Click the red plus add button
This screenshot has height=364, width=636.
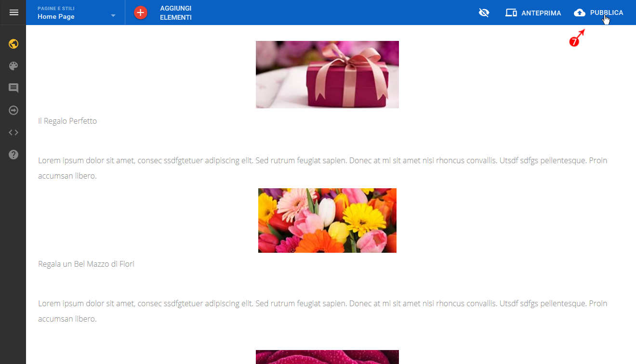click(x=140, y=13)
